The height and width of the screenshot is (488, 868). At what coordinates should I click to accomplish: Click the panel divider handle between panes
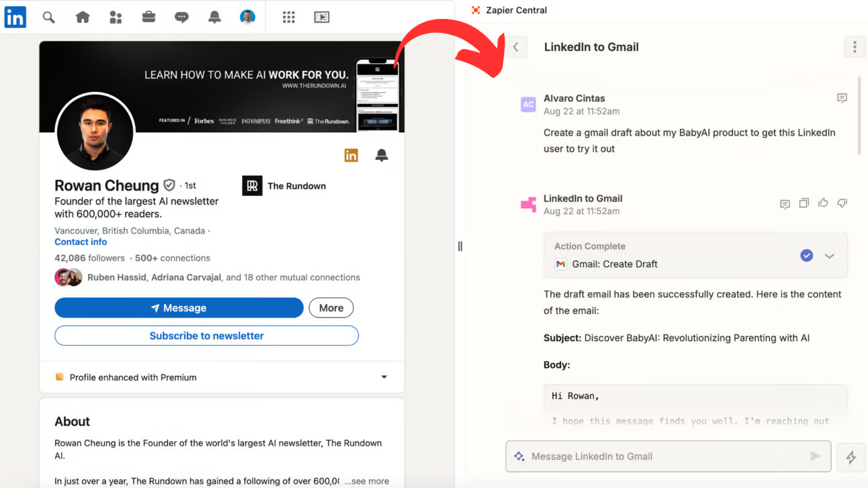[460, 246]
